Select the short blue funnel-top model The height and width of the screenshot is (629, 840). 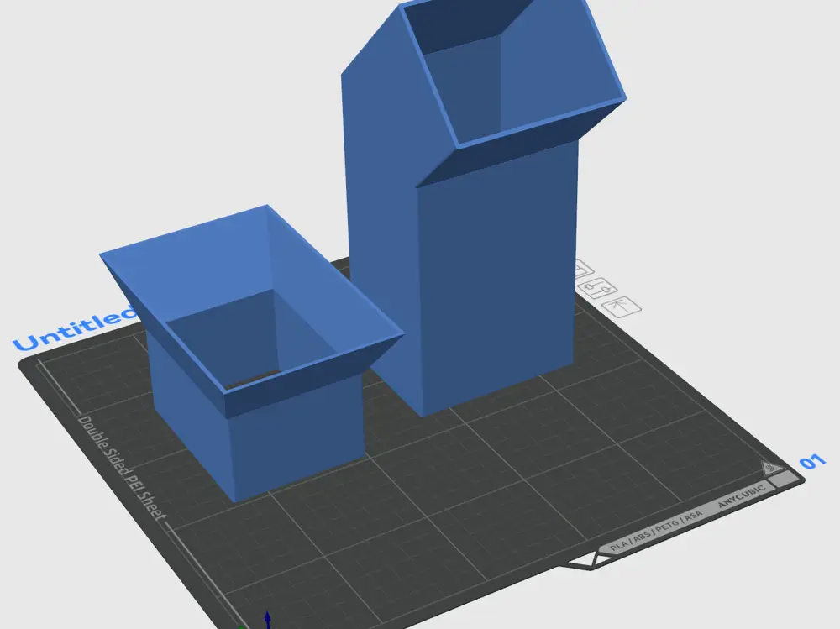tap(251, 353)
